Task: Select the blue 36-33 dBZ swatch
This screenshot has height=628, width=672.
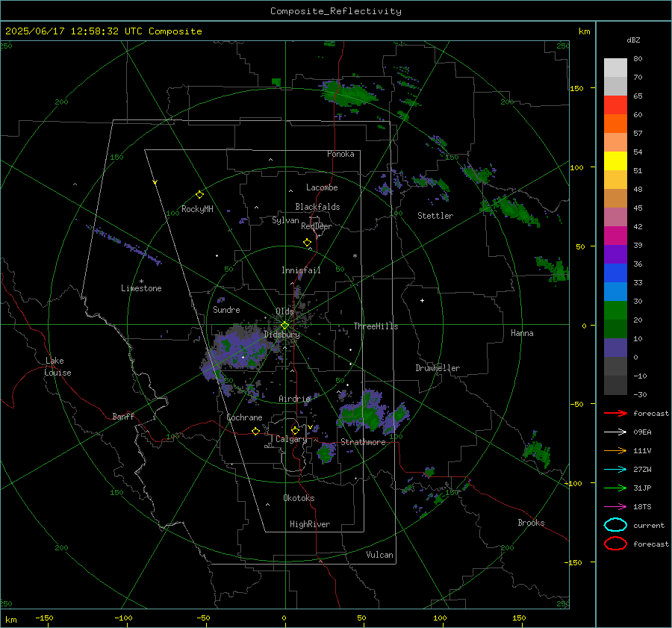Action: point(615,273)
